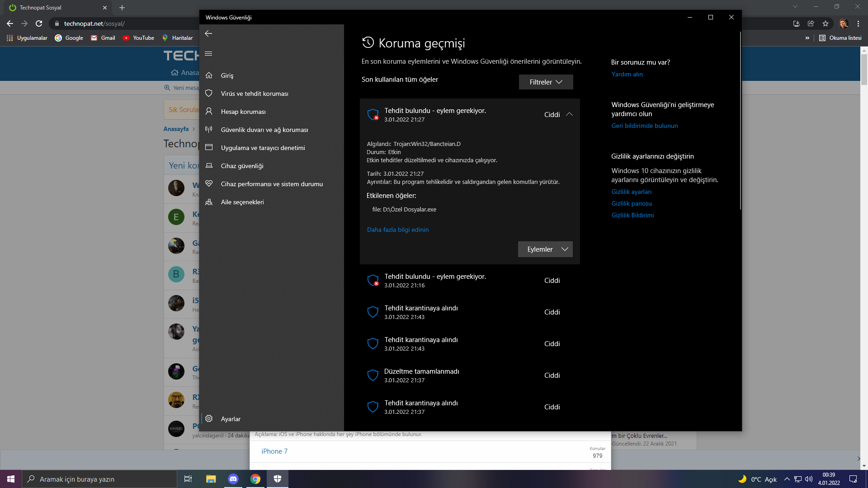
Task: Toggle the hamburger navigation menu
Action: (208, 54)
